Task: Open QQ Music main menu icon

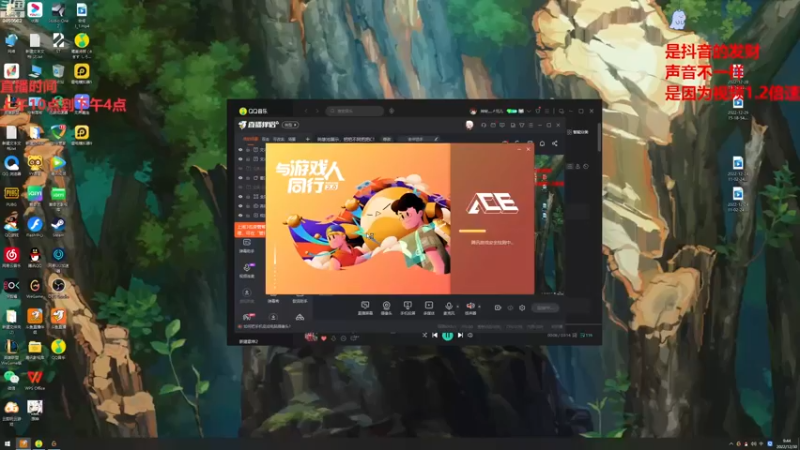Action: (x=547, y=111)
